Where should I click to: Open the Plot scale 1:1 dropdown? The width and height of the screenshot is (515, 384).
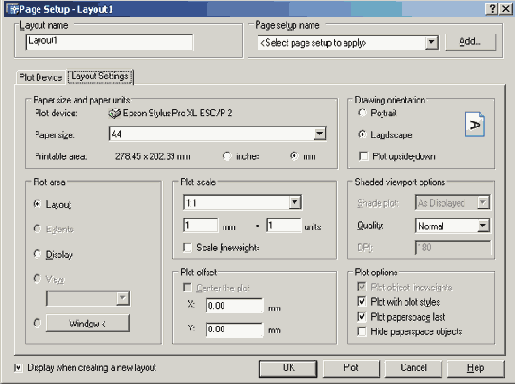tap(295, 202)
